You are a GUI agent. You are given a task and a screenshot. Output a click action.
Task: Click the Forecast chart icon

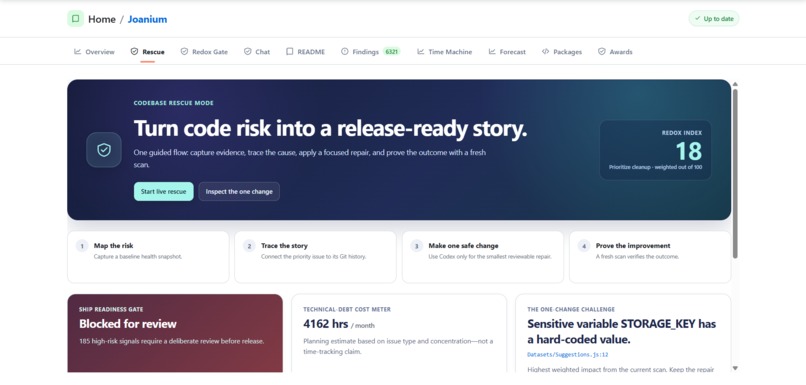pyautogui.click(x=492, y=51)
